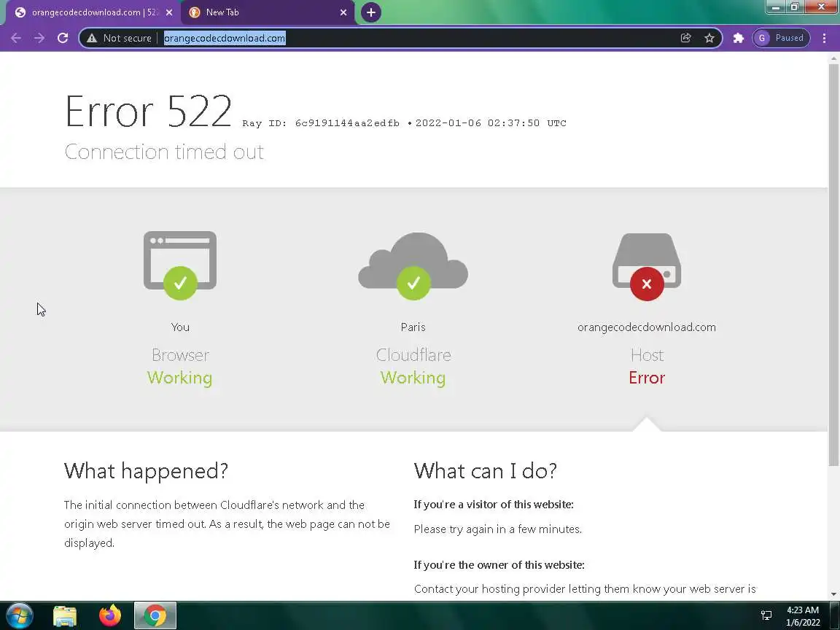
Task: Switch to the orangecodecdownload.com tab
Action: click(x=94, y=12)
